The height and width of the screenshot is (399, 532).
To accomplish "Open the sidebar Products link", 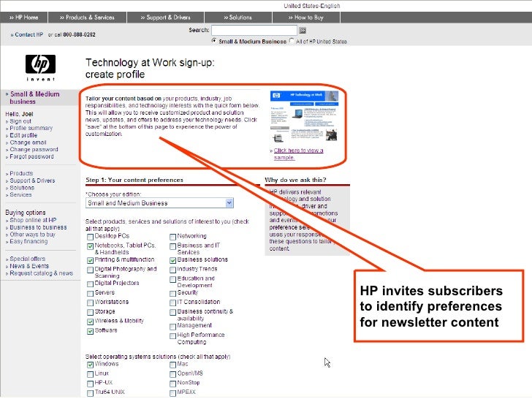I will [x=21, y=173].
